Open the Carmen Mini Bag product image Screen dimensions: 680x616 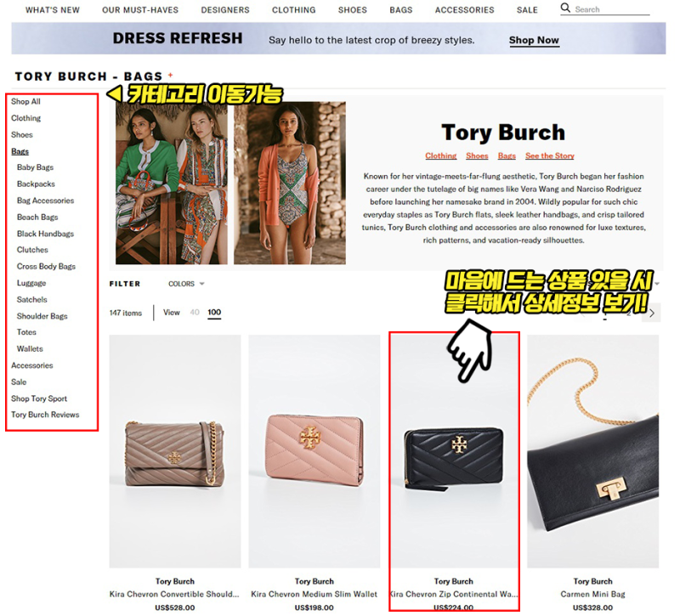[x=592, y=451]
